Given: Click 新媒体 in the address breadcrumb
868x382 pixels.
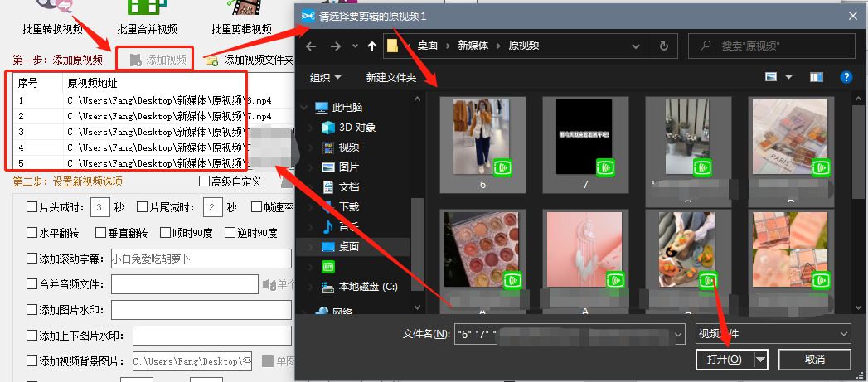Looking at the screenshot, I should 473,46.
